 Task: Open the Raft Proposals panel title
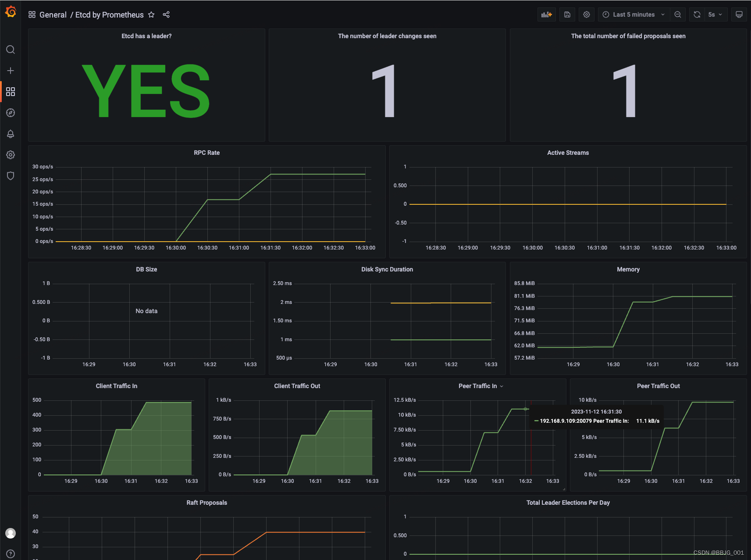tap(207, 503)
